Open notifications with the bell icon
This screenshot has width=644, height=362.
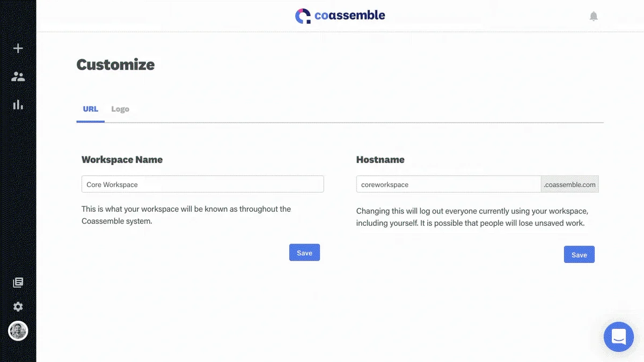pos(594,16)
